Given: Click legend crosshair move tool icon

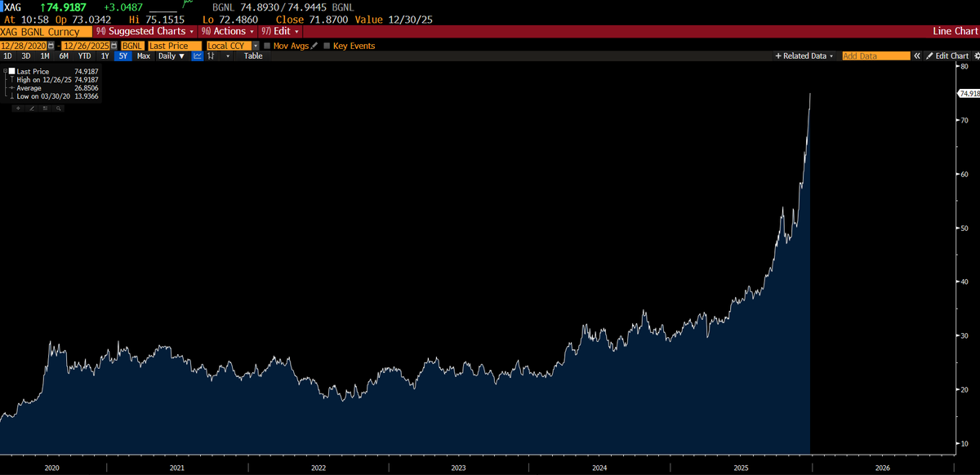Looking at the screenshot, I should [x=18, y=109].
